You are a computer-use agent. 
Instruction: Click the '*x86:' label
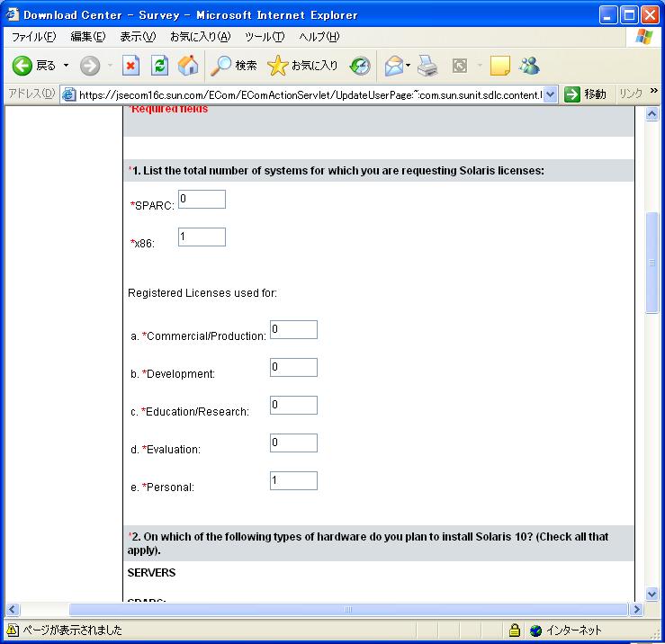click(x=142, y=244)
